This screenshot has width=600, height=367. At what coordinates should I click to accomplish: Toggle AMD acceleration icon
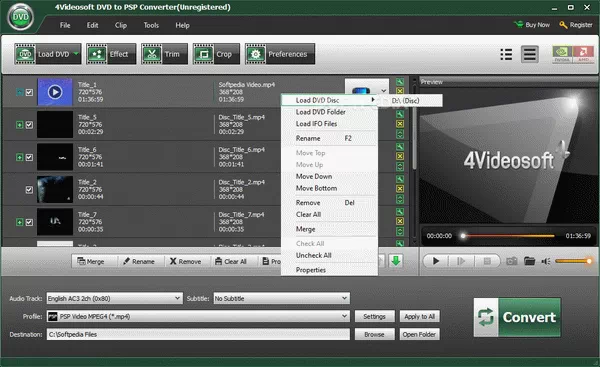point(583,54)
